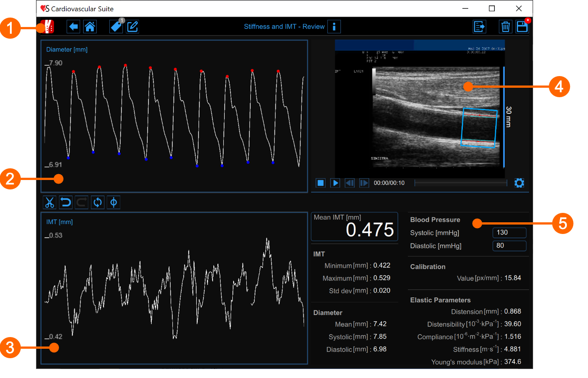Show info for Stiffness and IMT review

[x=334, y=27]
